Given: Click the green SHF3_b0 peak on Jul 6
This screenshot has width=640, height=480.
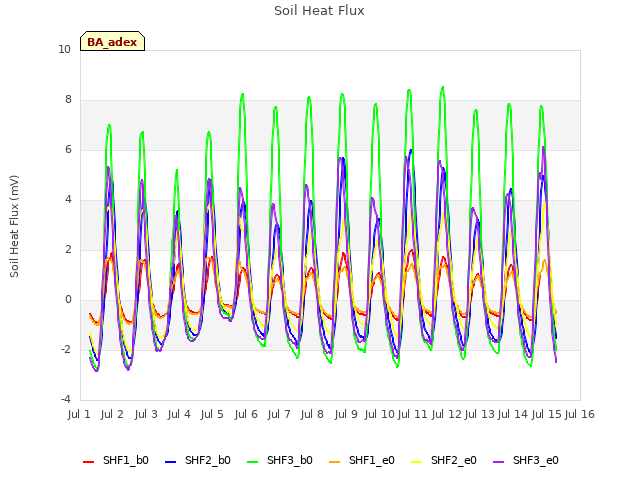Looking at the screenshot, I should tap(243, 94).
